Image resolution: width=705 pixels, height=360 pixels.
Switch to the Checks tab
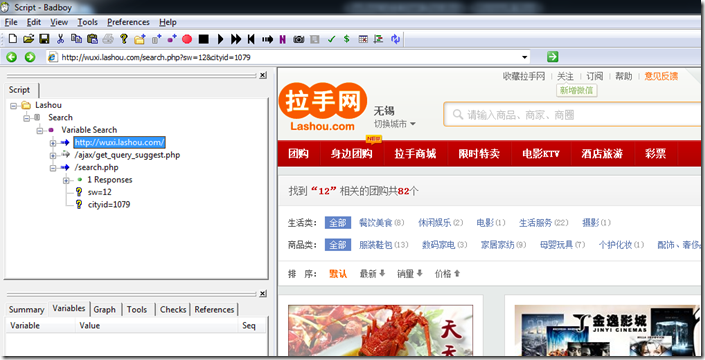(173, 310)
